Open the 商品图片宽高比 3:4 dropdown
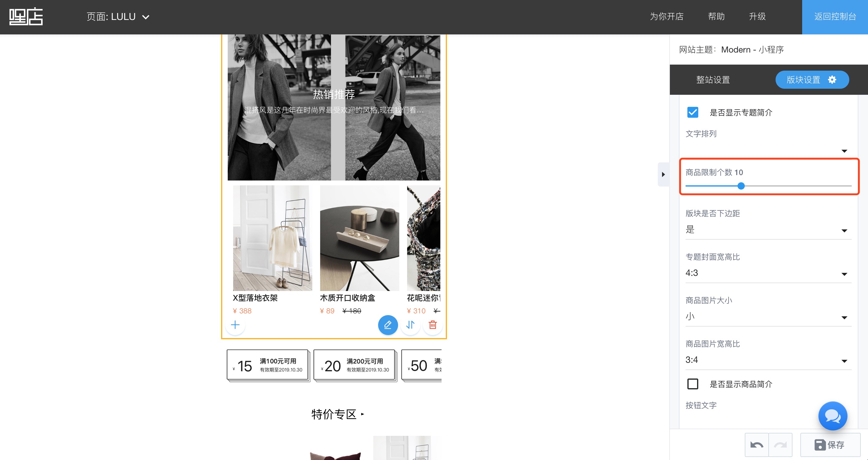The width and height of the screenshot is (868, 460). (768, 360)
